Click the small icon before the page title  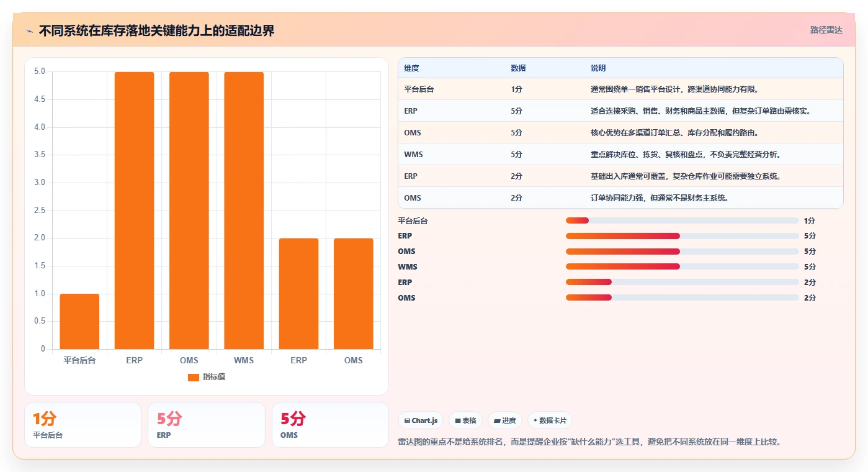[29, 31]
